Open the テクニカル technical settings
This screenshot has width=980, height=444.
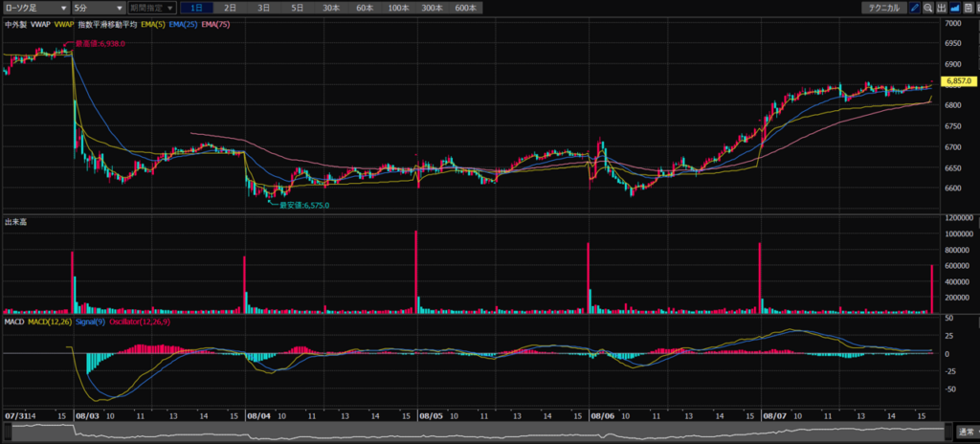(883, 8)
